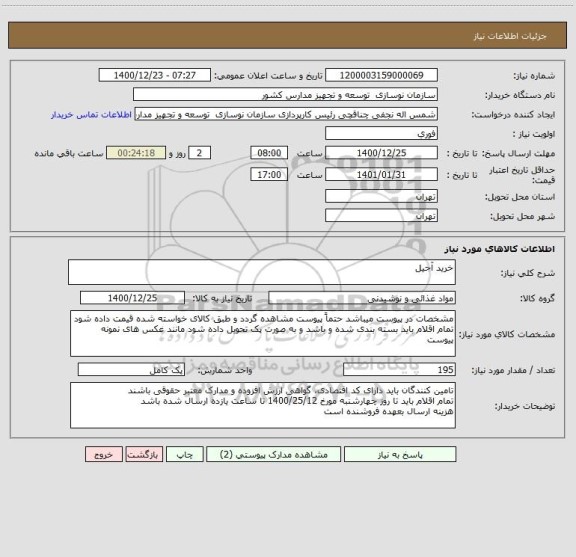Click the request creator field شمس اله نجفی
576x557 pixels.
click(286, 114)
